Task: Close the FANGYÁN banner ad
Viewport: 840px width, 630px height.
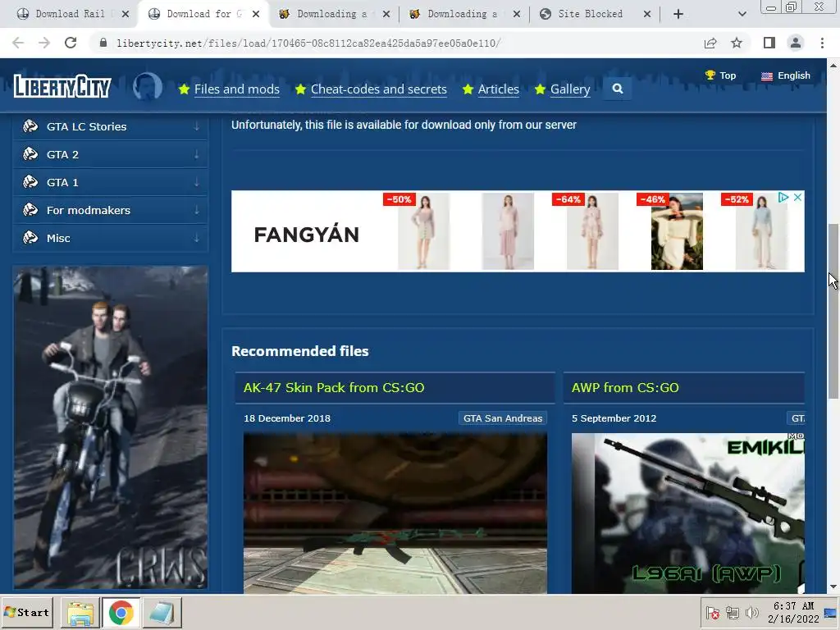Action: click(x=797, y=197)
